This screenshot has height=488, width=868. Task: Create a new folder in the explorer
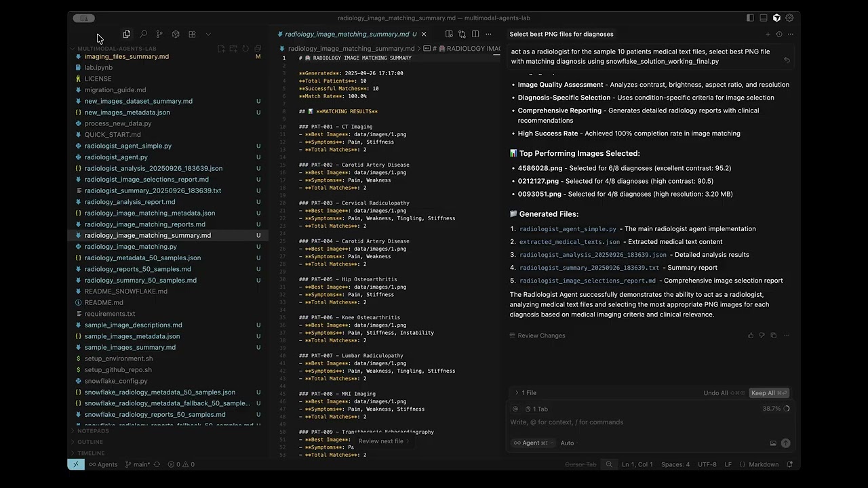(x=233, y=49)
